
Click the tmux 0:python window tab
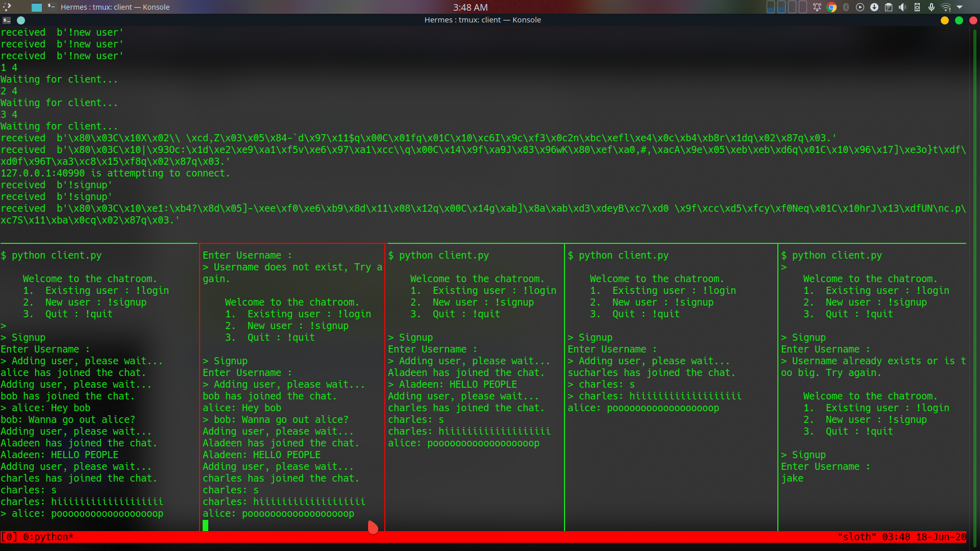[x=48, y=537]
